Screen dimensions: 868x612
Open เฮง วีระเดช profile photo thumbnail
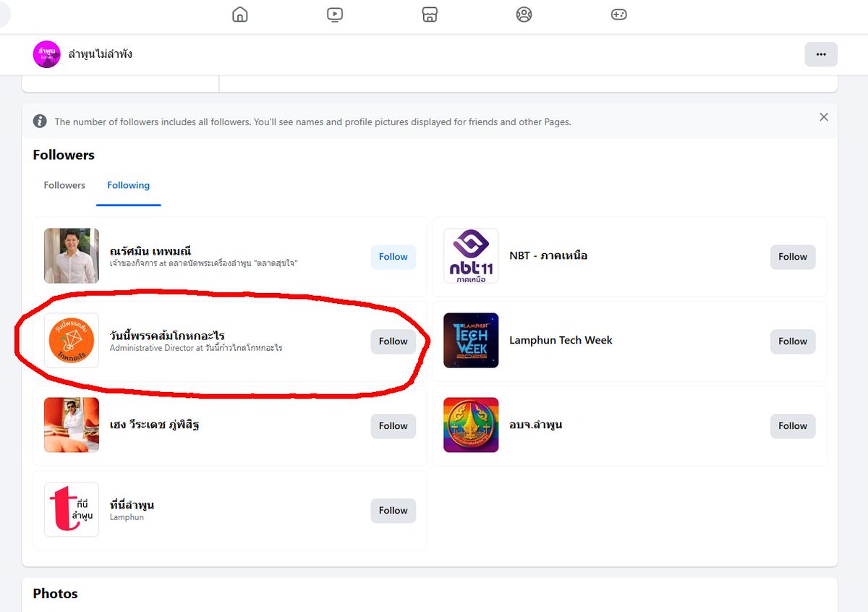[x=72, y=425]
